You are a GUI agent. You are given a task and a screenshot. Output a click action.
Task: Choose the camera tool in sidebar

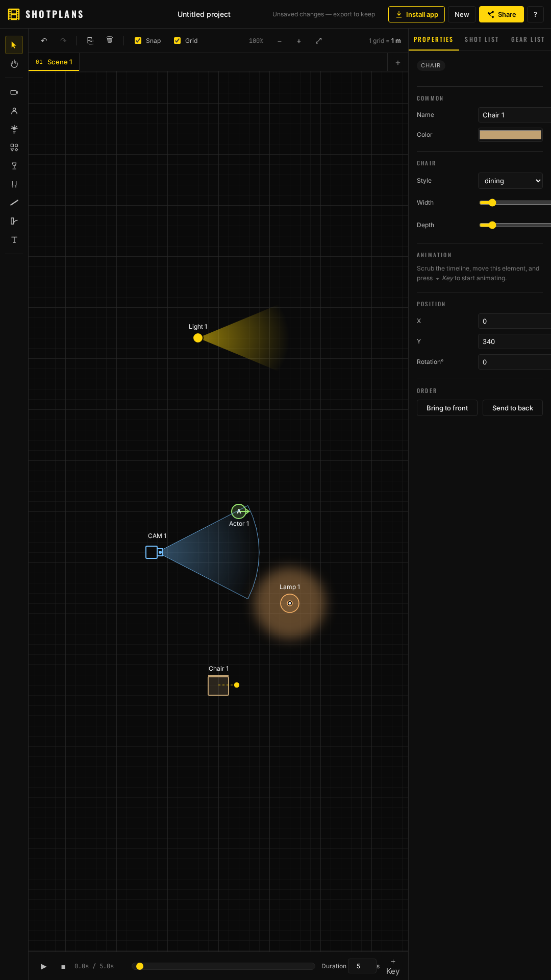point(14,92)
